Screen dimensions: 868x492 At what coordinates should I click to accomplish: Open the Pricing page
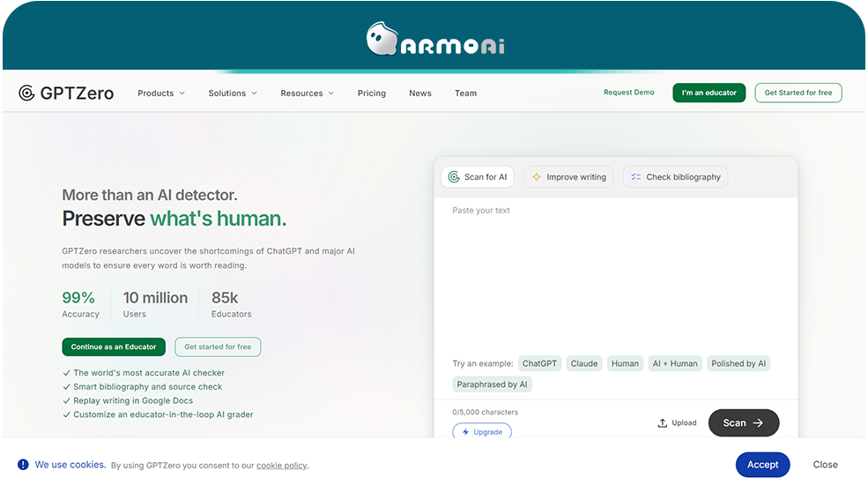pyautogui.click(x=372, y=93)
